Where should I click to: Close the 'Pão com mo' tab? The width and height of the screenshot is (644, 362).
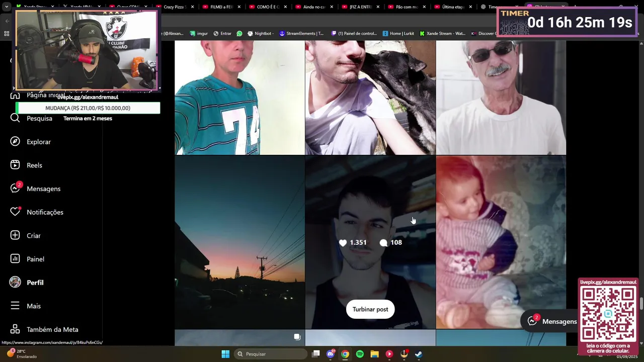tap(424, 7)
